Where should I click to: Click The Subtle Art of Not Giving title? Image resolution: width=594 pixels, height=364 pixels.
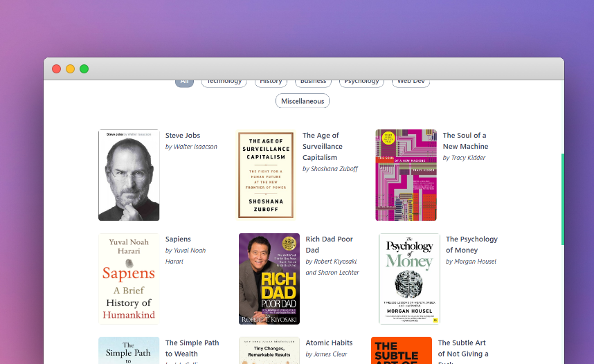coord(463,351)
